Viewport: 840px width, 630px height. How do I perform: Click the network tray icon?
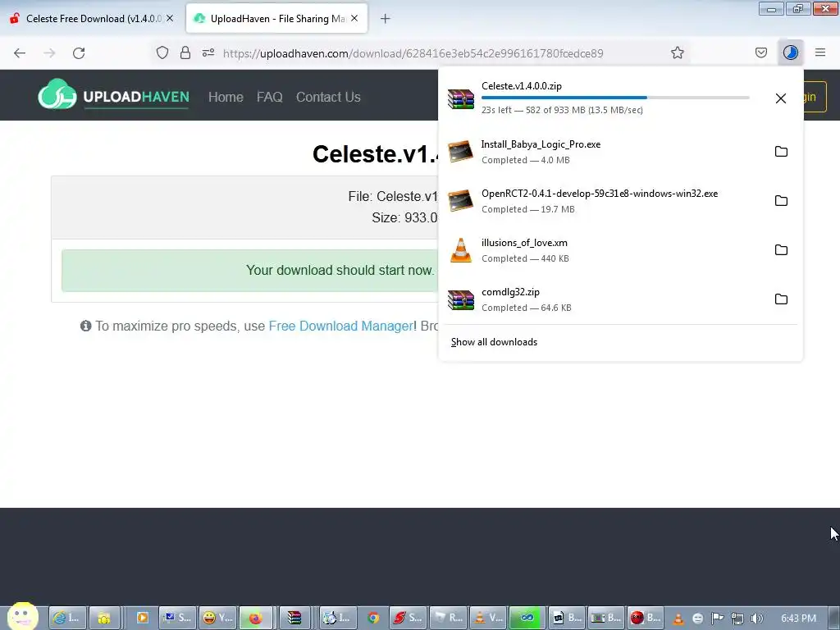[737, 619]
